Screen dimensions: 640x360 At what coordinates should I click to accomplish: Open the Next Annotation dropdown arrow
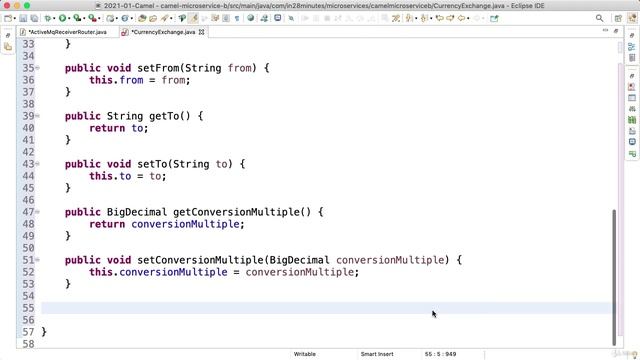pyautogui.click(x=416, y=18)
